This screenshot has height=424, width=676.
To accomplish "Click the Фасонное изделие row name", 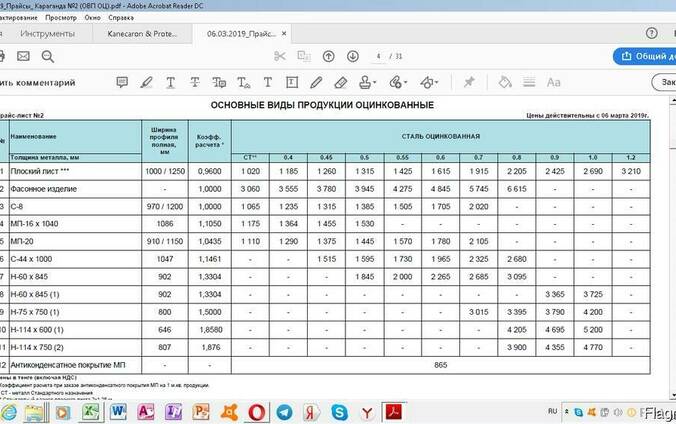I will point(44,189).
